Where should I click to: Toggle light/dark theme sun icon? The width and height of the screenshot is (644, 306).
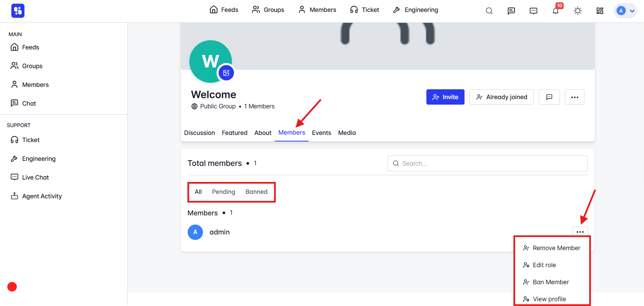pyautogui.click(x=578, y=11)
